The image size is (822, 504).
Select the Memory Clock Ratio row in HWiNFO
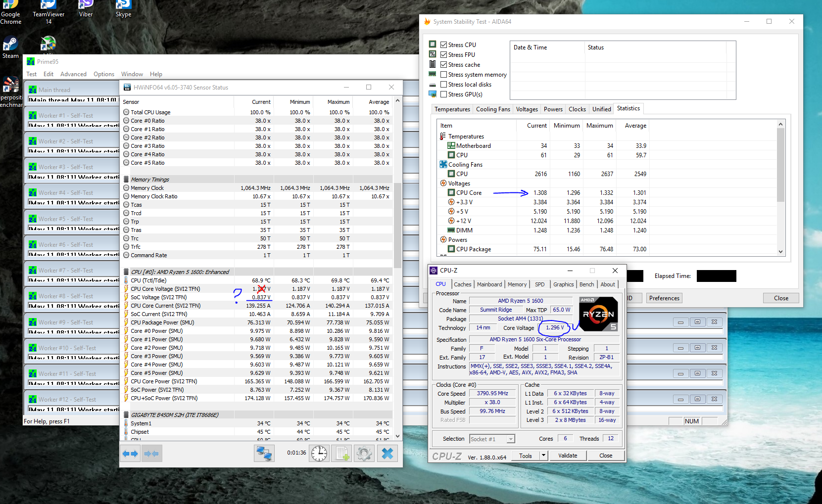coord(257,196)
